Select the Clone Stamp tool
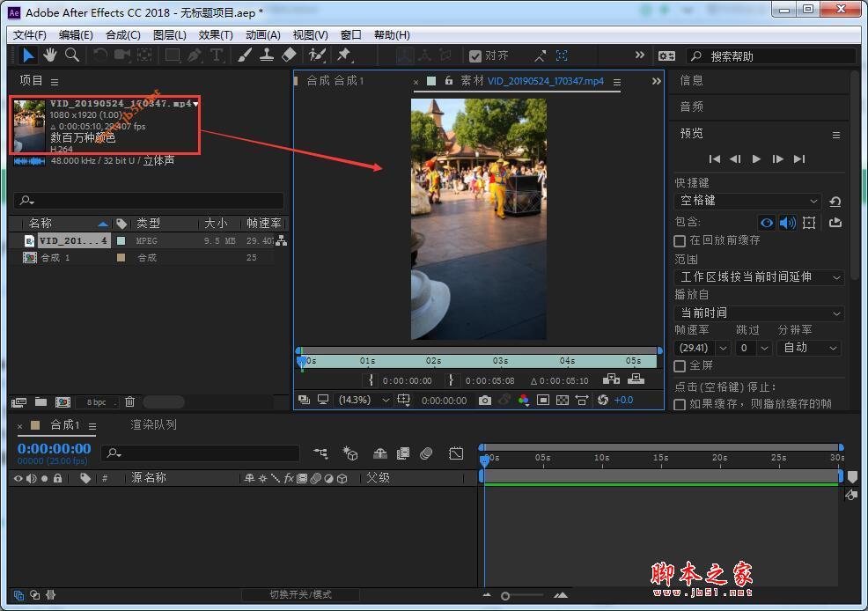Viewport: 868px width, 611px height. tap(266, 55)
